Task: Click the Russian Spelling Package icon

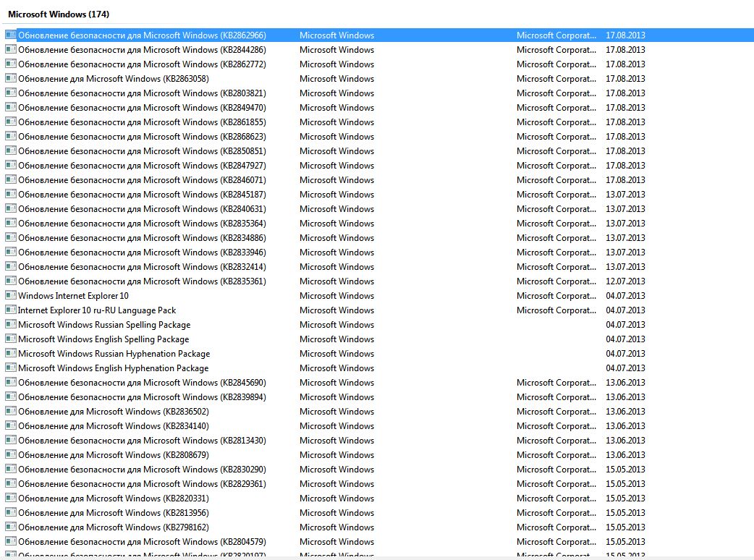Action: (11, 324)
